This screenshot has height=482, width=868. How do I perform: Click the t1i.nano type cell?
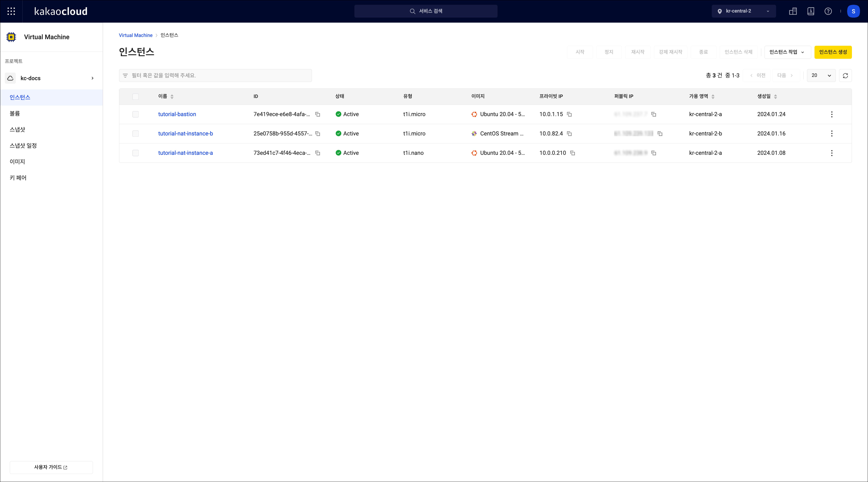pyautogui.click(x=413, y=153)
